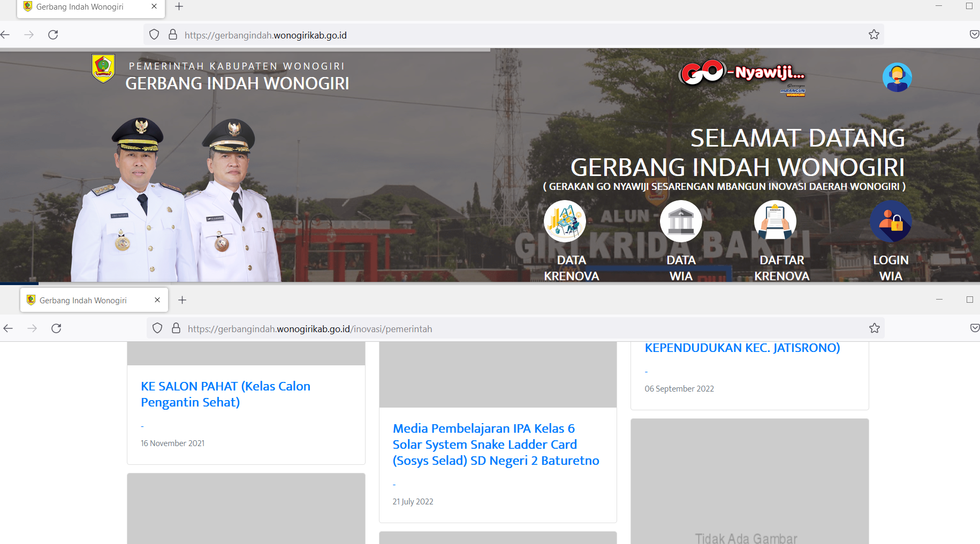Close the upper Gerbang Indah Wonogiri tab
Image resolution: width=980 pixels, height=544 pixels.
(154, 6)
